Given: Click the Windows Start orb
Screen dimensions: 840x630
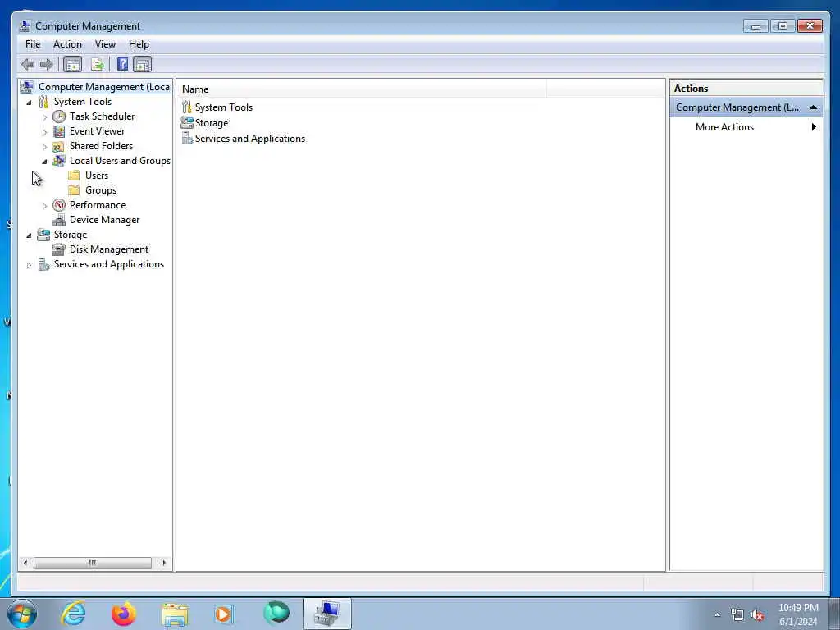Looking at the screenshot, I should pyautogui.click(x=22, y=614).
